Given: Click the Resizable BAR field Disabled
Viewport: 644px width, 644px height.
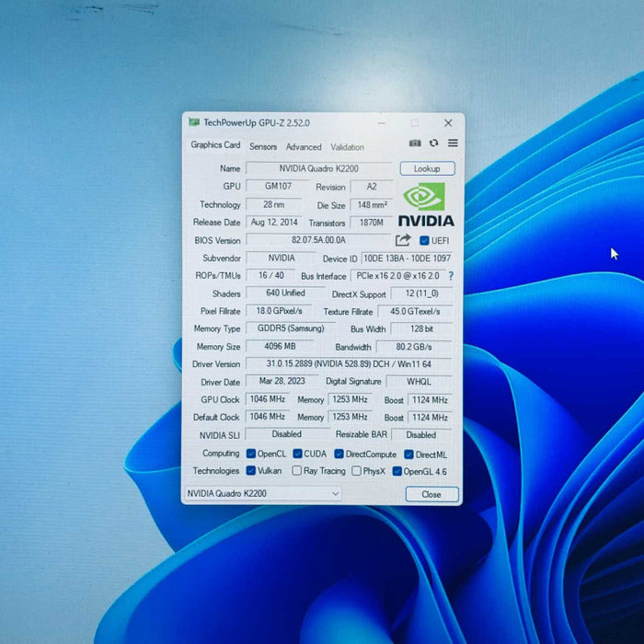Looking at the screenshot, I should click(421, 434).
